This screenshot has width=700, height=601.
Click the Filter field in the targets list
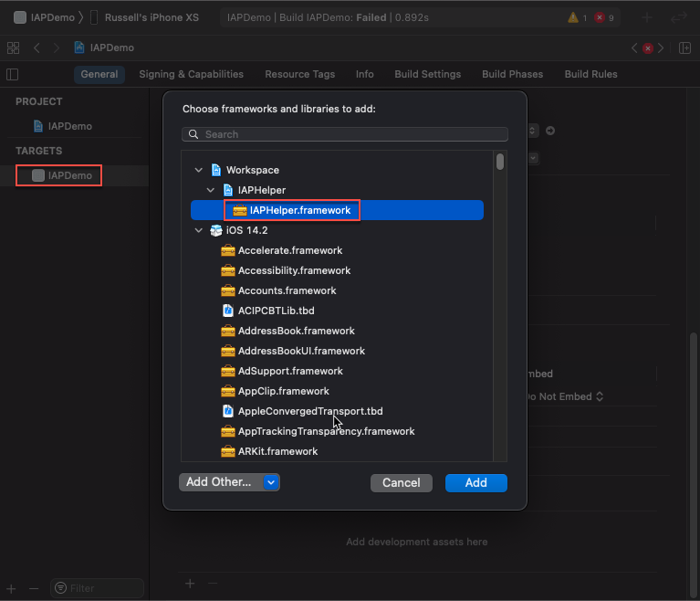[x=98, y=588]
